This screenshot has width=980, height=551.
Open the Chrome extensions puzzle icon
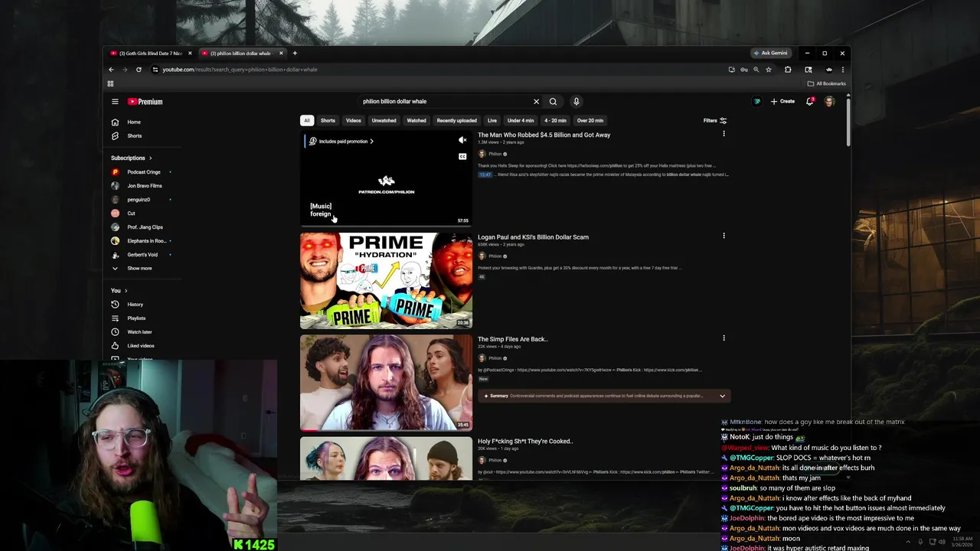click(x=788, y=70)
